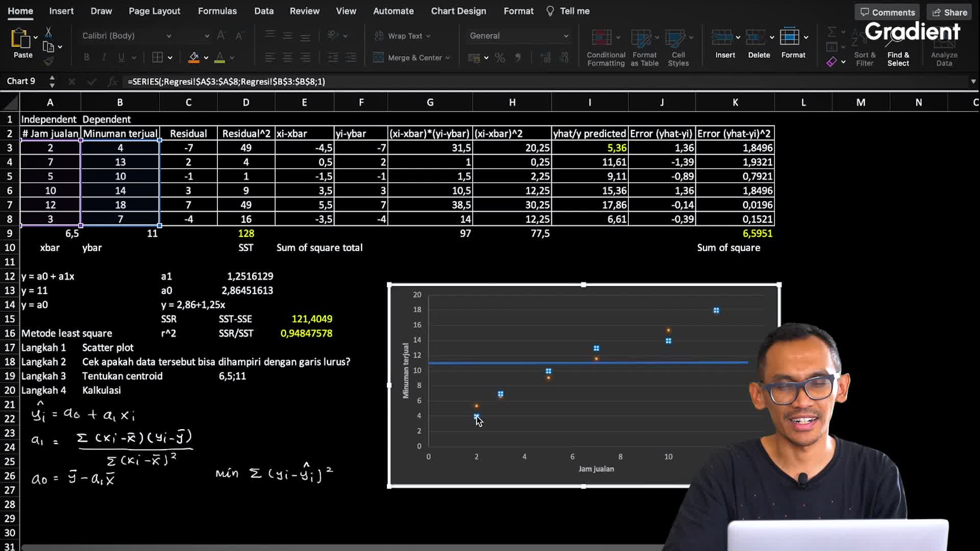
Task: Select the Cut scissors icon
Action: tap(48, 32)
